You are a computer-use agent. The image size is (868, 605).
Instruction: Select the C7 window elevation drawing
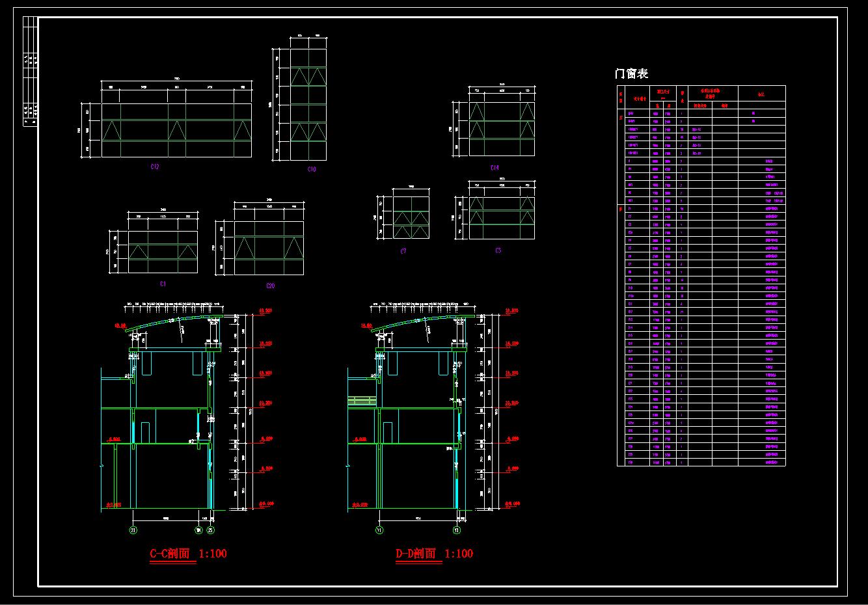[x=411, y=217]
